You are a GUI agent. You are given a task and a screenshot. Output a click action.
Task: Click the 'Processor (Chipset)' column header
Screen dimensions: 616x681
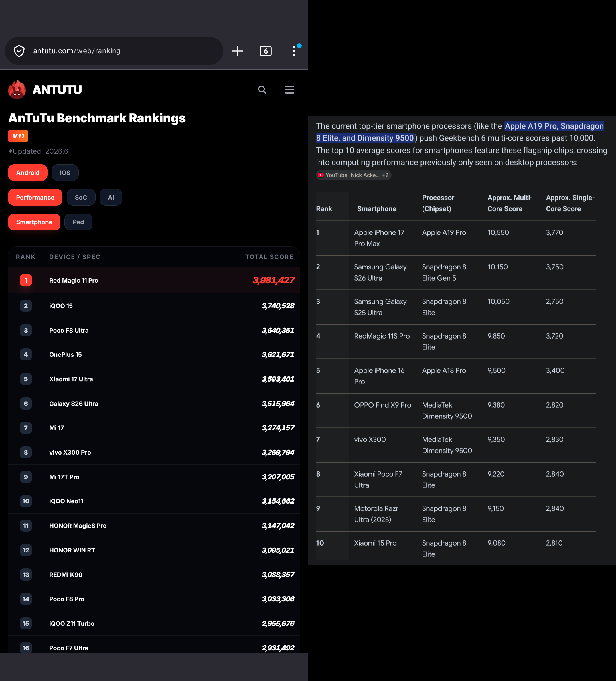pyautogui.click(x=438, y=203)
